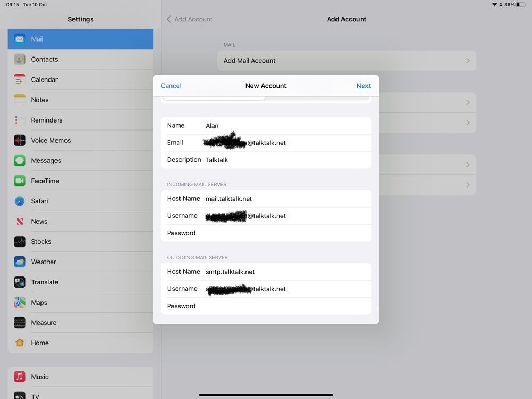Tap the battery indicator in status bar

point(521,4)
